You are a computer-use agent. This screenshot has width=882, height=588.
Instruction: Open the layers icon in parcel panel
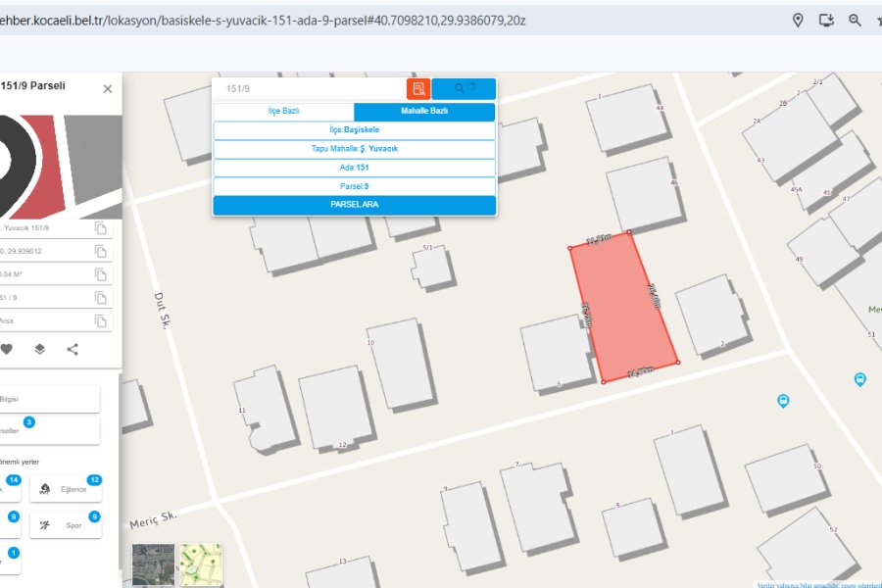(39, 349)
